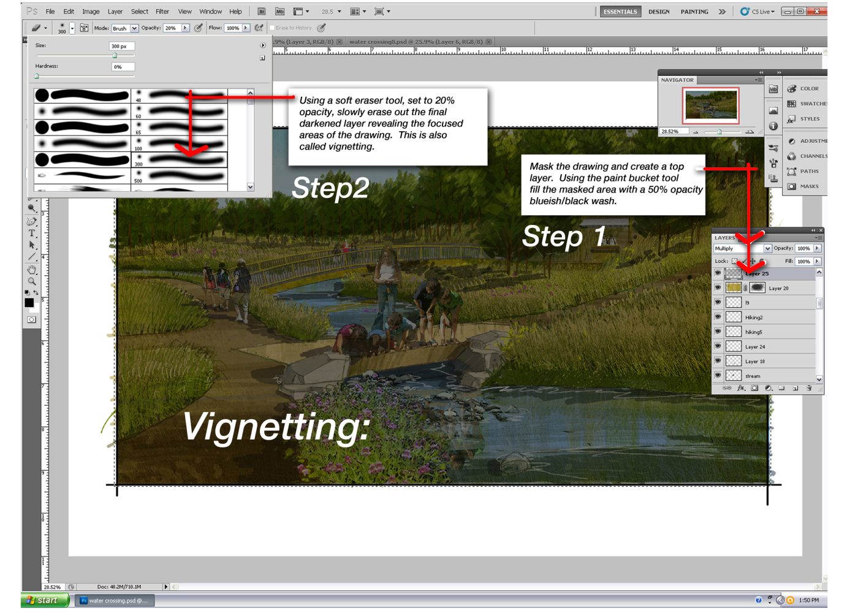Click the foreground black color swatch
Screen dimensions: 858x616
[x=29, y=303]
